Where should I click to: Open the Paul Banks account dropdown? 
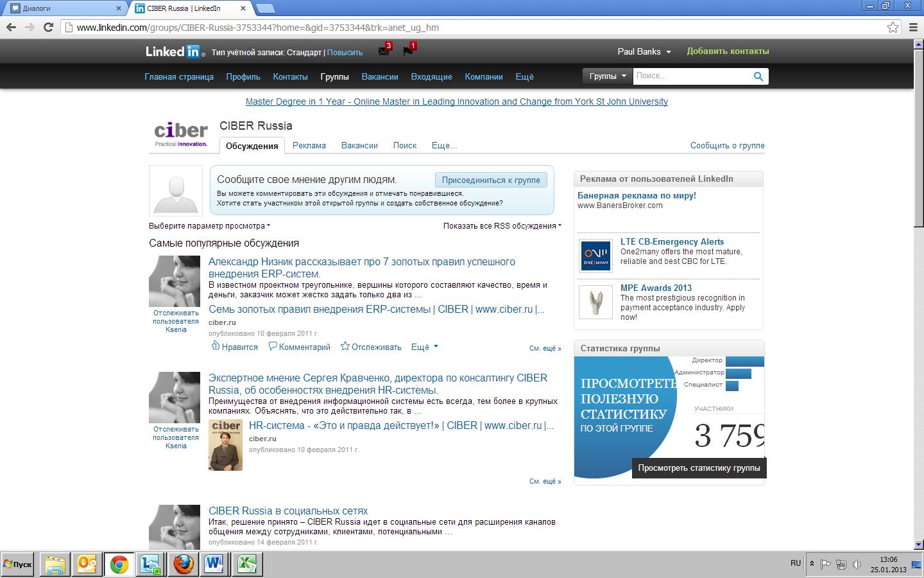click(644, 51)
